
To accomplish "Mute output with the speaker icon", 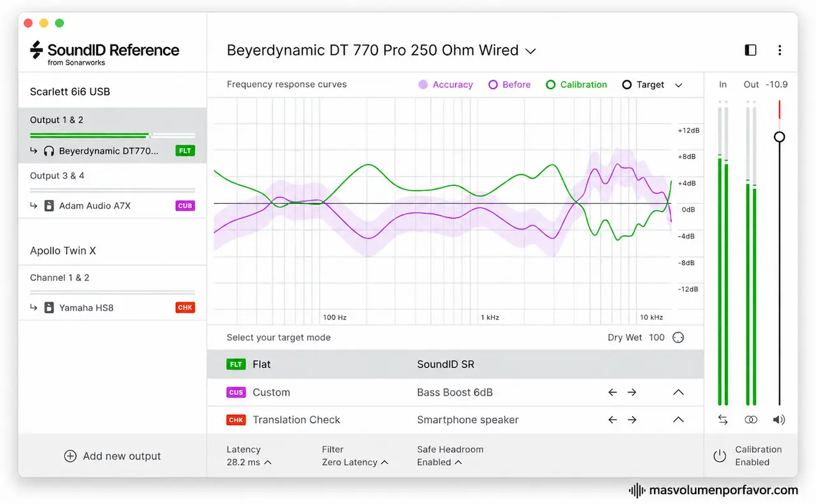I will [x=779, y=420].
